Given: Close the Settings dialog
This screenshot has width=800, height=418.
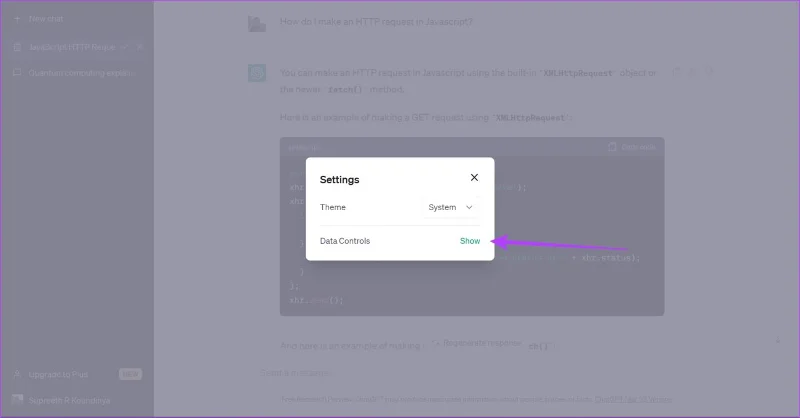Looking at the screenshot, I should click(x=474, y=177).
